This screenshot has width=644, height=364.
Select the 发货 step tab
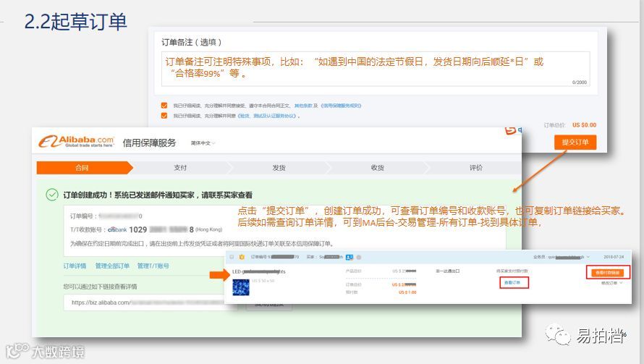click(x=279, y=168)
